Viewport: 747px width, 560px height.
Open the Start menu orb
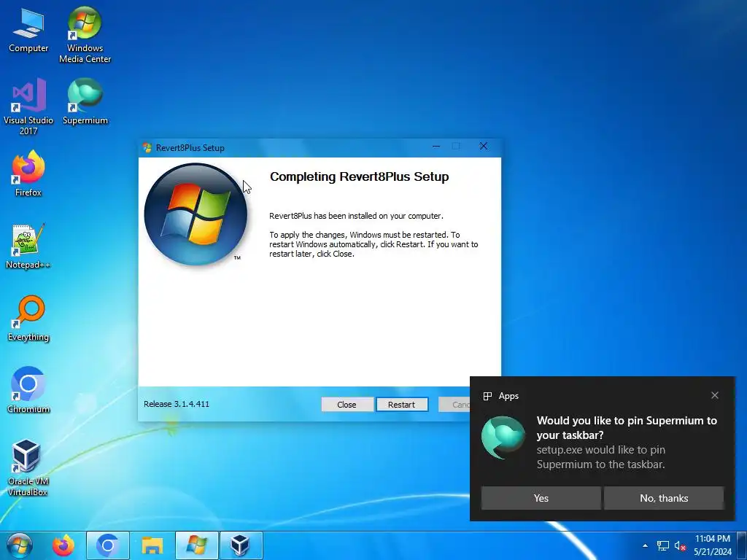[20, 545]
